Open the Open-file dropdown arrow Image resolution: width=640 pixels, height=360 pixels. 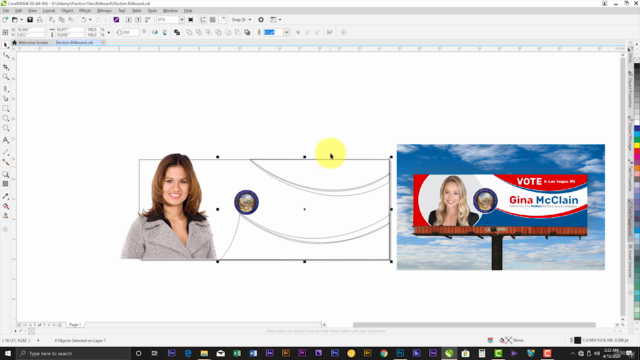21,20
